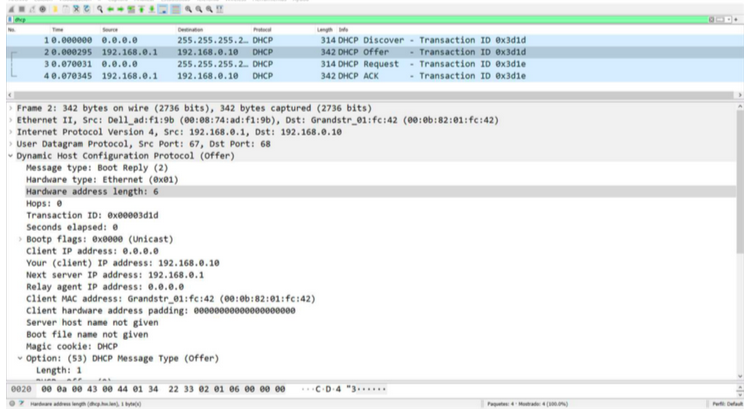Click the open capture file folder icon

click(x=56, y=9)
